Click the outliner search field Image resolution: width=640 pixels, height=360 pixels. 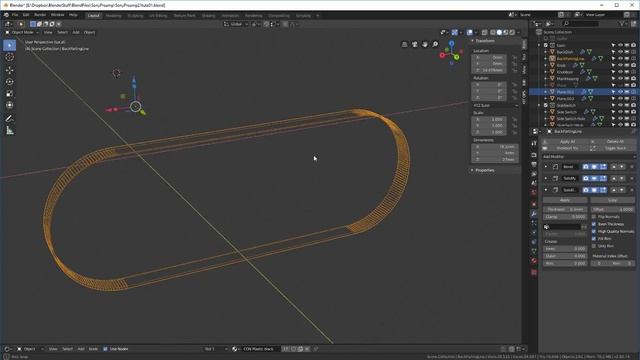coord(581,24)
